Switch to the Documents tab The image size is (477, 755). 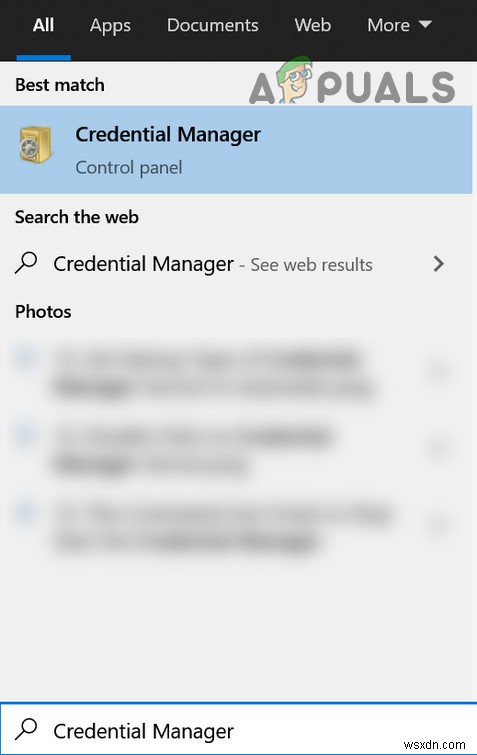click(x=212, y=25)
